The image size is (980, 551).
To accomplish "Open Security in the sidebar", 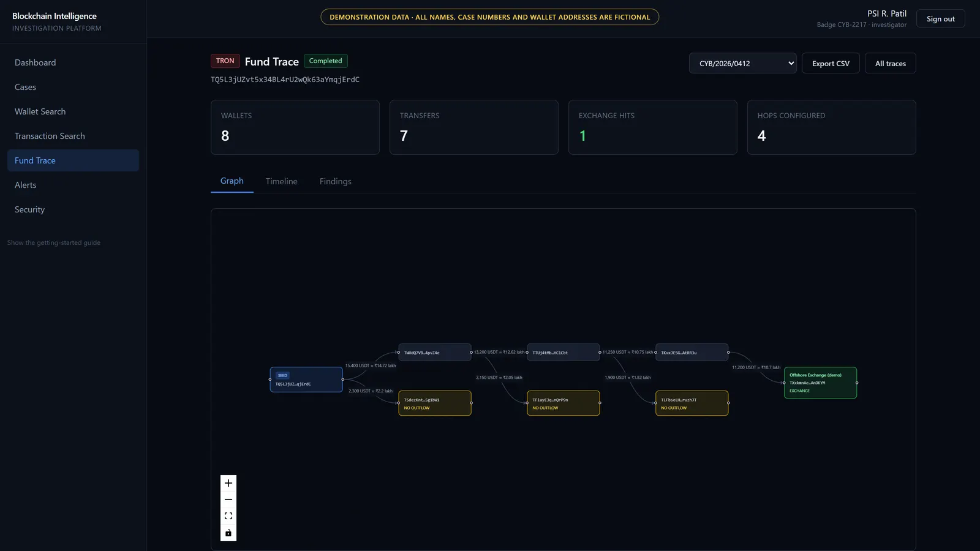I will coord(73,209).
